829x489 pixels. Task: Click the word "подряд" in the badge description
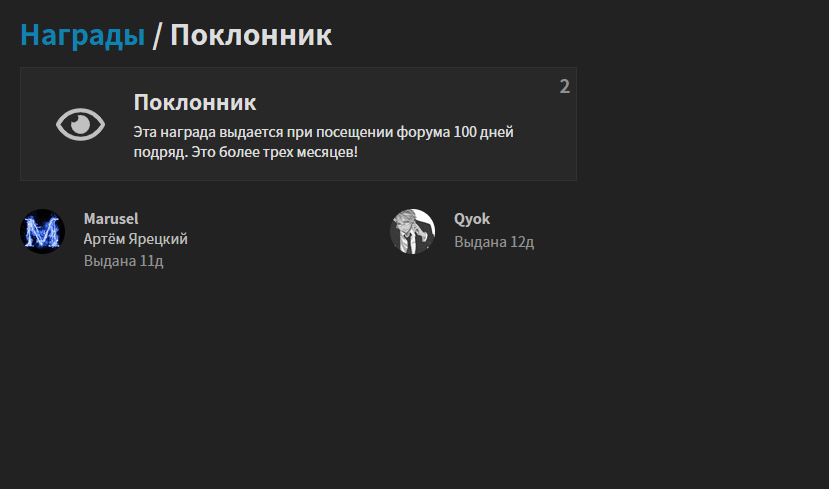click(x=160, y=153)
